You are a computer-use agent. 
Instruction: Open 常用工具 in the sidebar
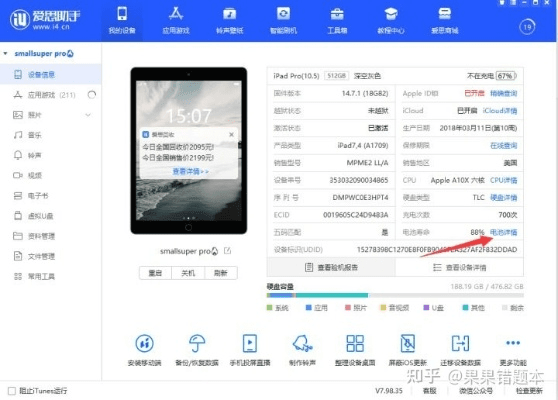click(x=51, y=277)
